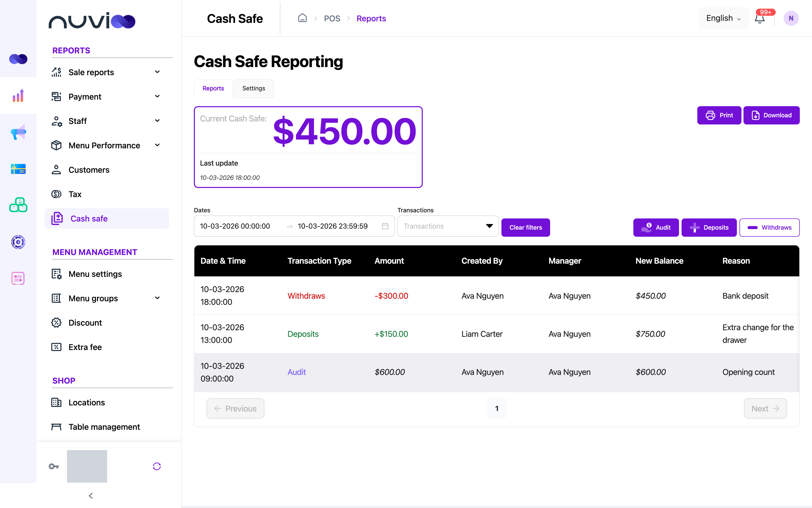Open the green cubes inventory rail icon
Screen dimensions: 812x508
[18, 205]
